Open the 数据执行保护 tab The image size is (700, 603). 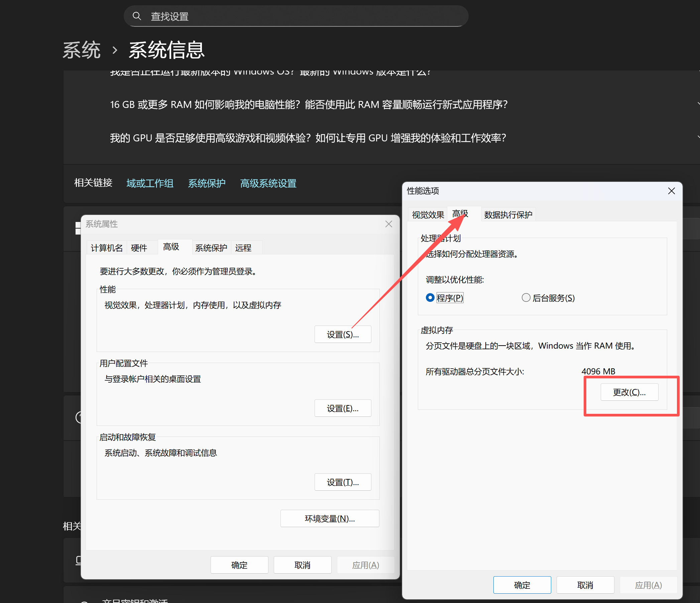point(508,215)
